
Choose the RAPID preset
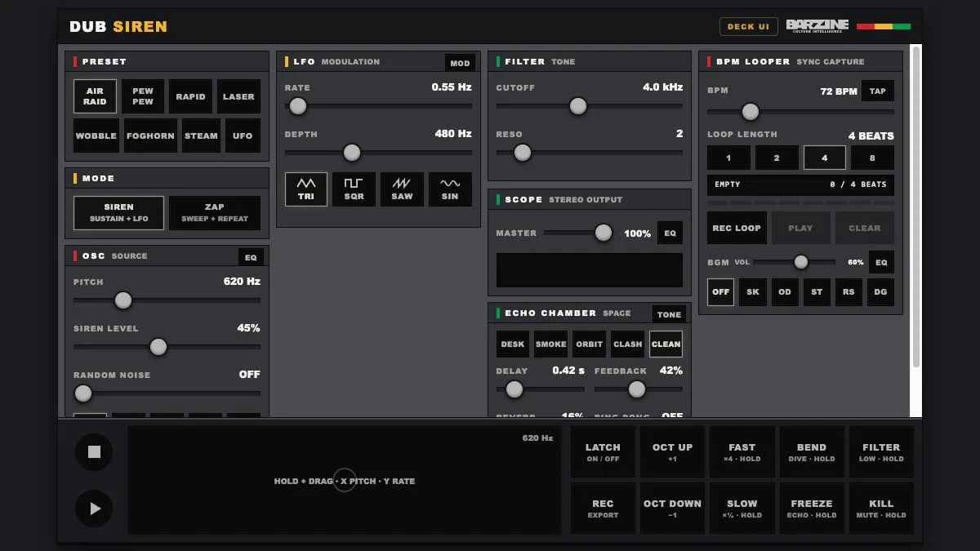coord(190,96)
